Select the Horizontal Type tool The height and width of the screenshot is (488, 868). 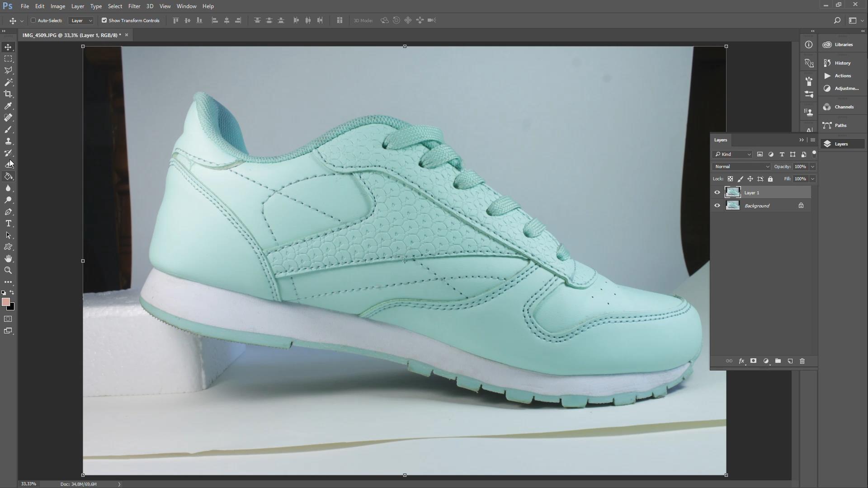point(8,223)
